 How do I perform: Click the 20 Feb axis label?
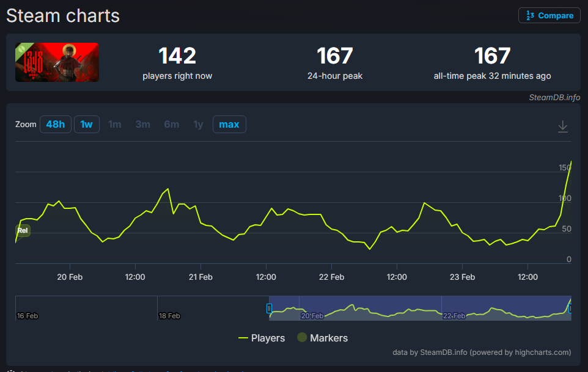pos(70,277)
